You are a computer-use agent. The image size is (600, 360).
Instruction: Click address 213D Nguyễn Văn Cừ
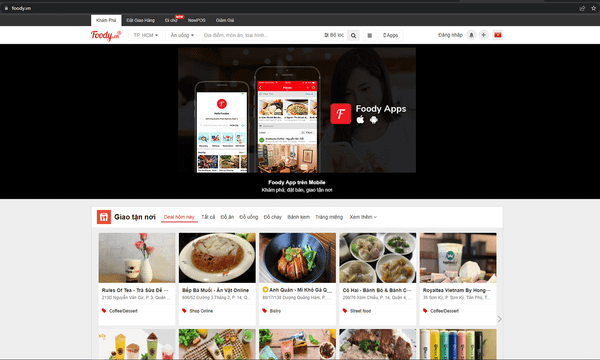(136, 297)
